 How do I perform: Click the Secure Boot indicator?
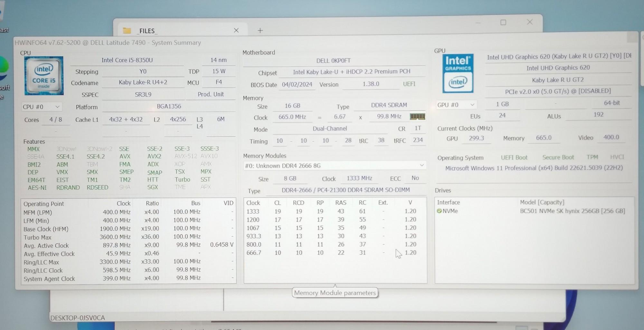[x=558, y=157]
